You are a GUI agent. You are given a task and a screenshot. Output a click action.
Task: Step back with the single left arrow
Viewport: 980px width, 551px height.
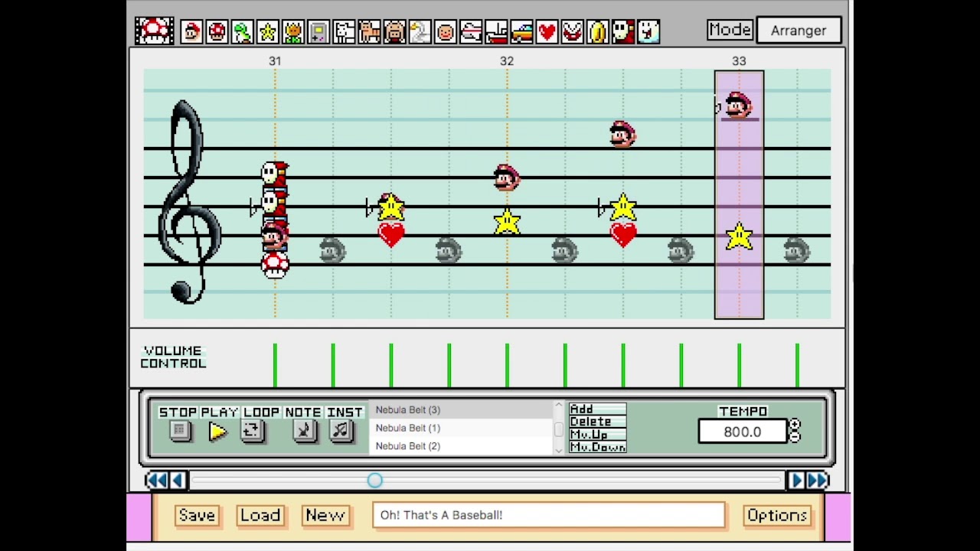[178, 480]
